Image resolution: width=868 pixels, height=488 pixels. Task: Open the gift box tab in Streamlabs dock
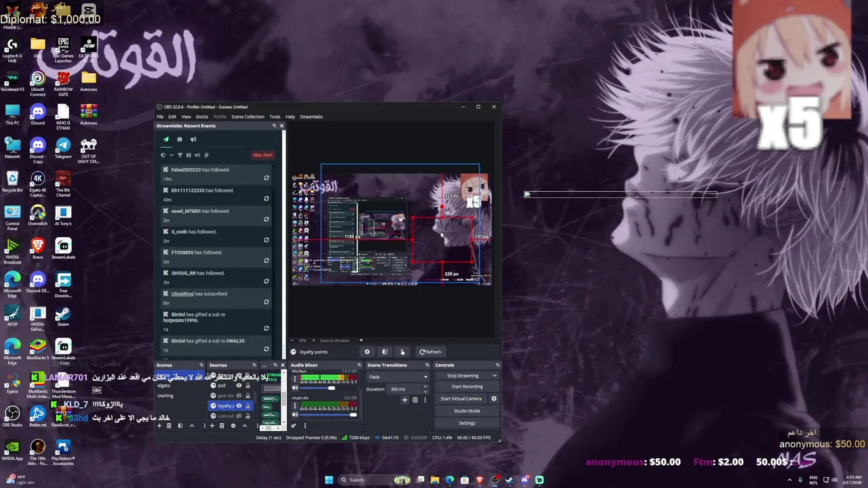click(180, 139)
